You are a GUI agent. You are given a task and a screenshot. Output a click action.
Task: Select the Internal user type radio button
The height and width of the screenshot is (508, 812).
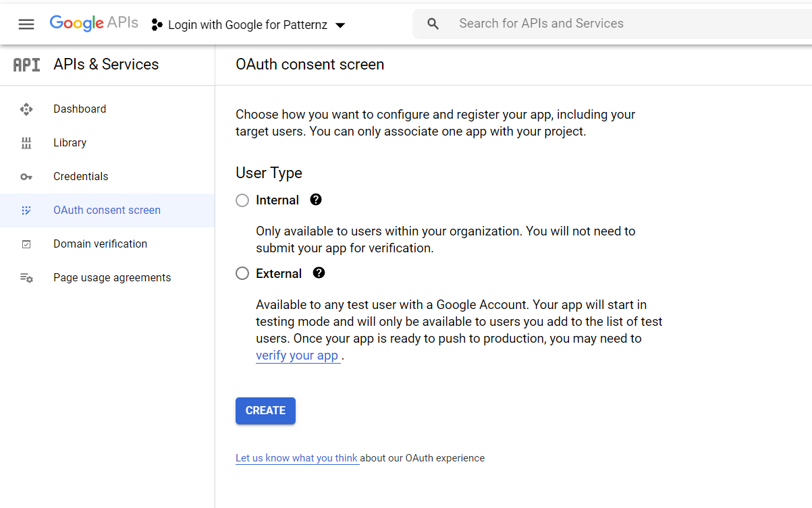[242, 200]
